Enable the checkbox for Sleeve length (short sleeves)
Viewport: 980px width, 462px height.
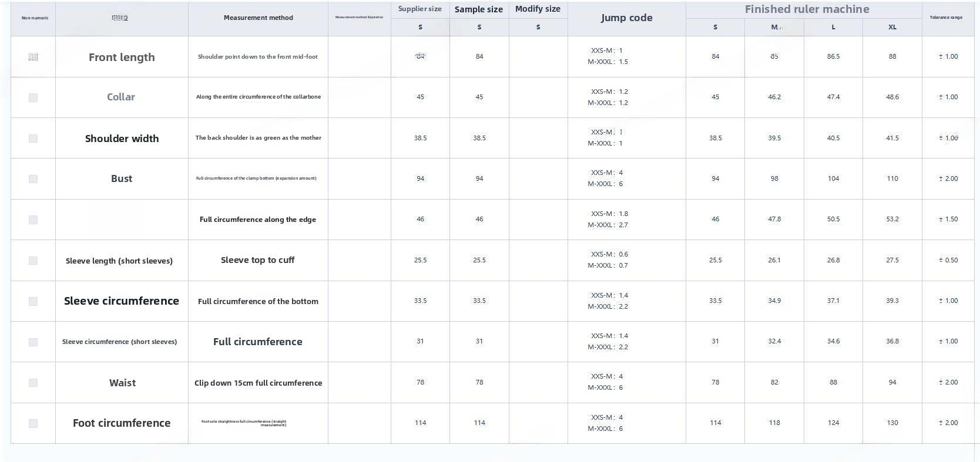point(33,261)
